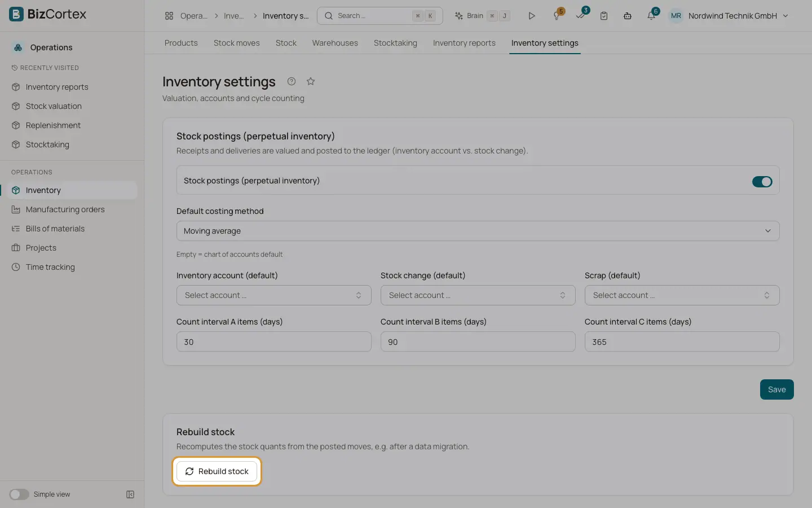Open the play/run icon in top bar
This screenshot has width=812, height=508.
[x=531, y=16]
